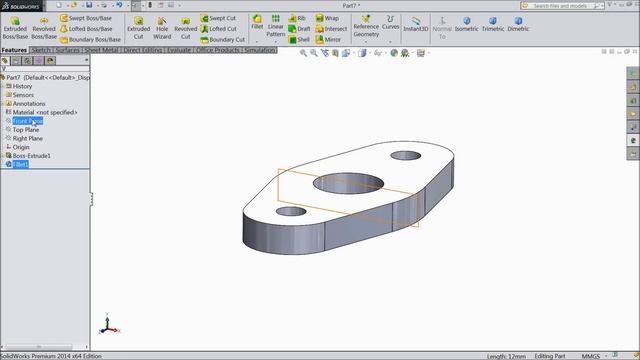Select the Wrap tool

327,18
